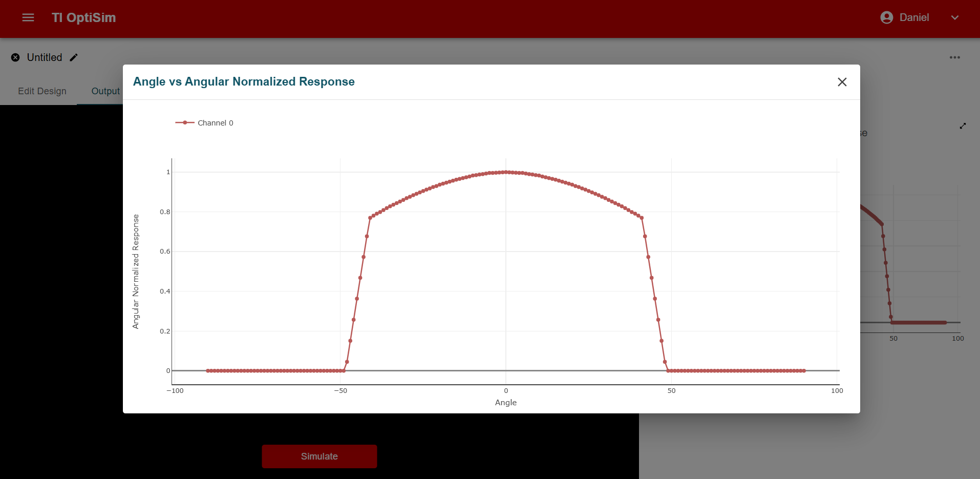The image size is (980, 479).
Task: Click the Untitled design name
Action: point(44,57)
